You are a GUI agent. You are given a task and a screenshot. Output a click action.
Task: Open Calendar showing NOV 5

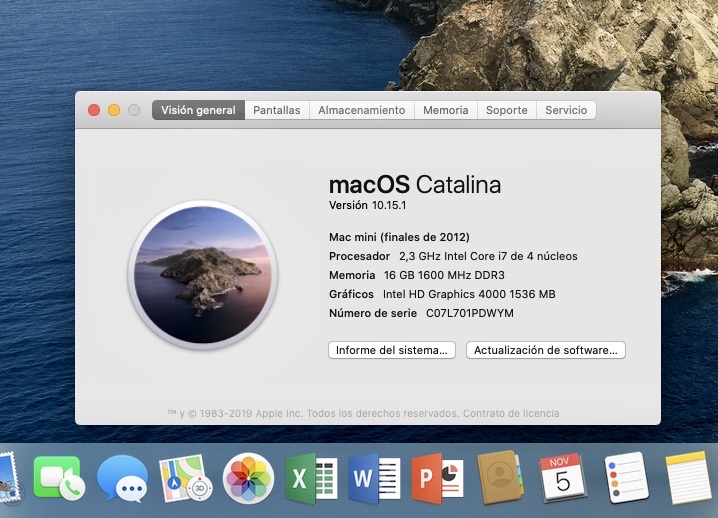[562, 477]
